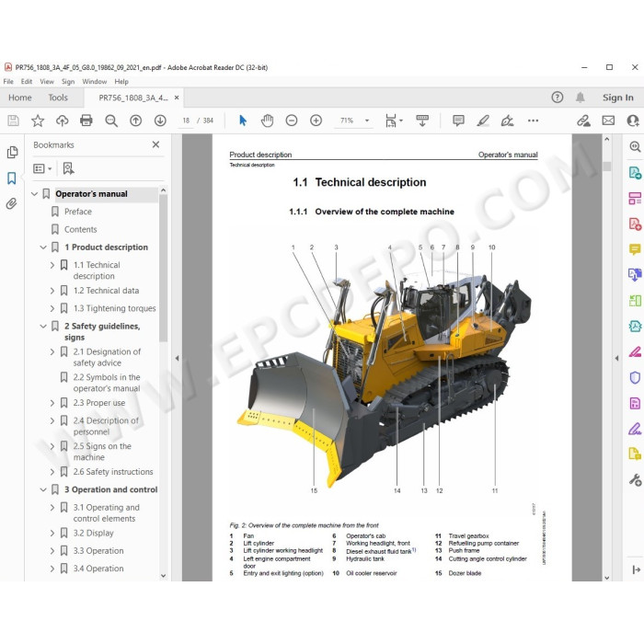Add document to starred with star icon

coord(38,121)
